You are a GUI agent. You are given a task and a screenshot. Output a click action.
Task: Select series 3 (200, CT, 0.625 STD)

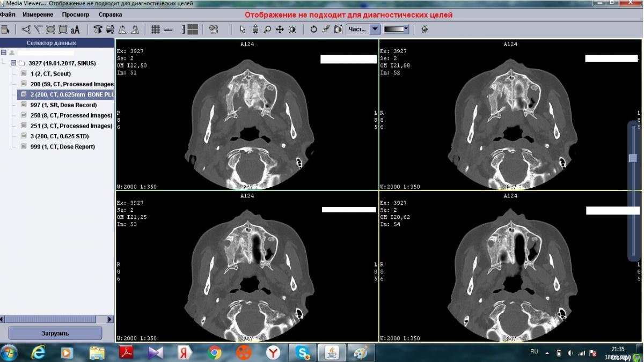(x=59, y=136)
